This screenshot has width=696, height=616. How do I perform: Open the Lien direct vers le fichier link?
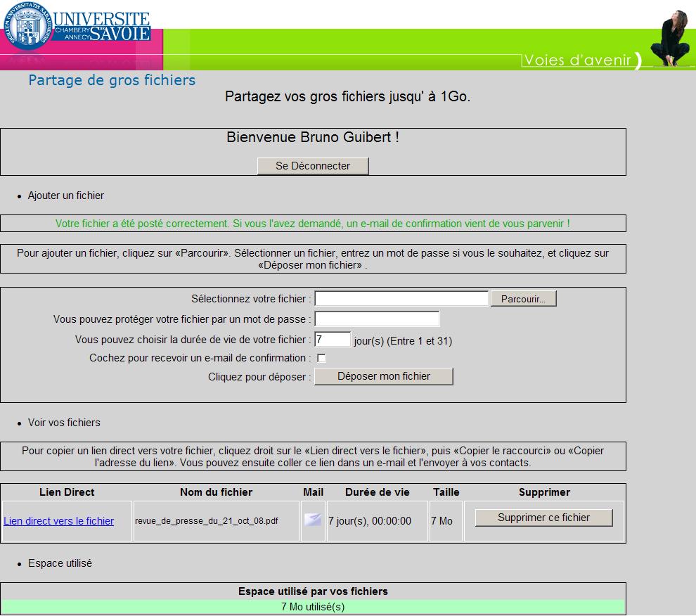[x=59, y=521]
